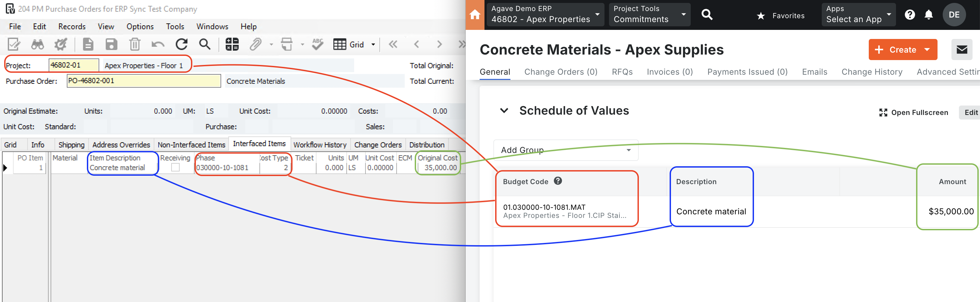This screenshot has height=302, width=980.
Task: Go to first record double-left arrow
Action: point(393,44)
